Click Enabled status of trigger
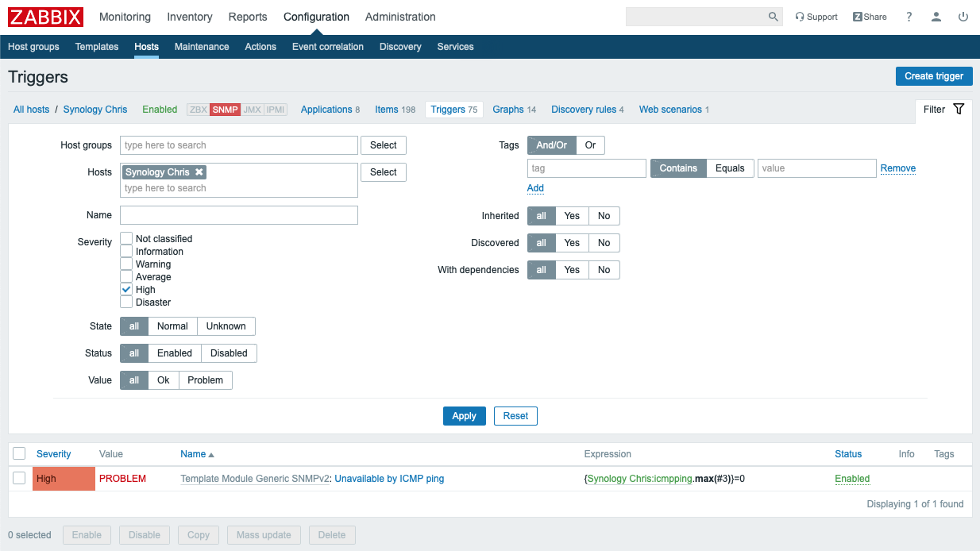Viewport: 980px width, 551px height. [x=852, y=479]
